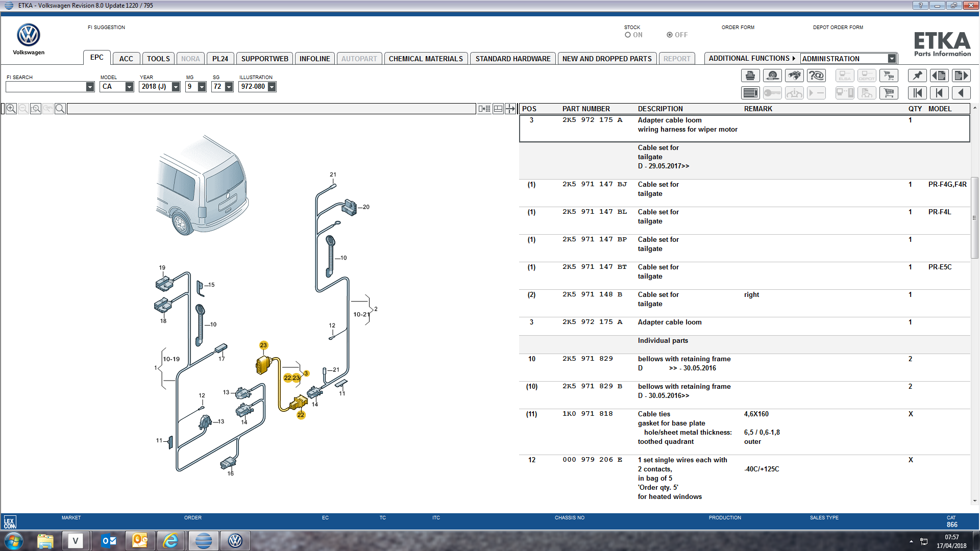Open File Explorer from the taskbar

point(45,541)
